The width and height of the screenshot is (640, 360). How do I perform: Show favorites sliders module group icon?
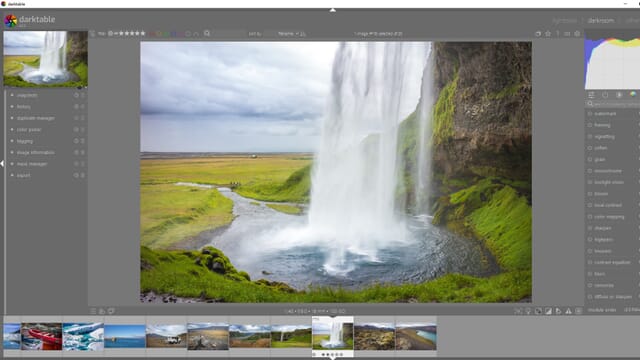point(591,95)
